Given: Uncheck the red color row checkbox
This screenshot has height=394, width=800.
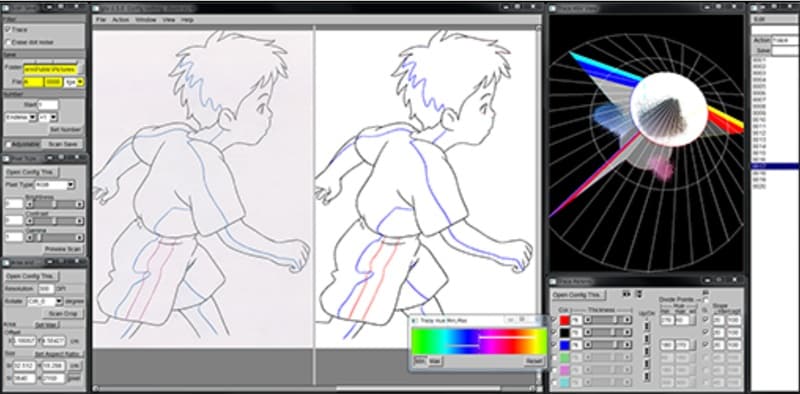Looking at the screenshot, I should (x=555, y=320).
